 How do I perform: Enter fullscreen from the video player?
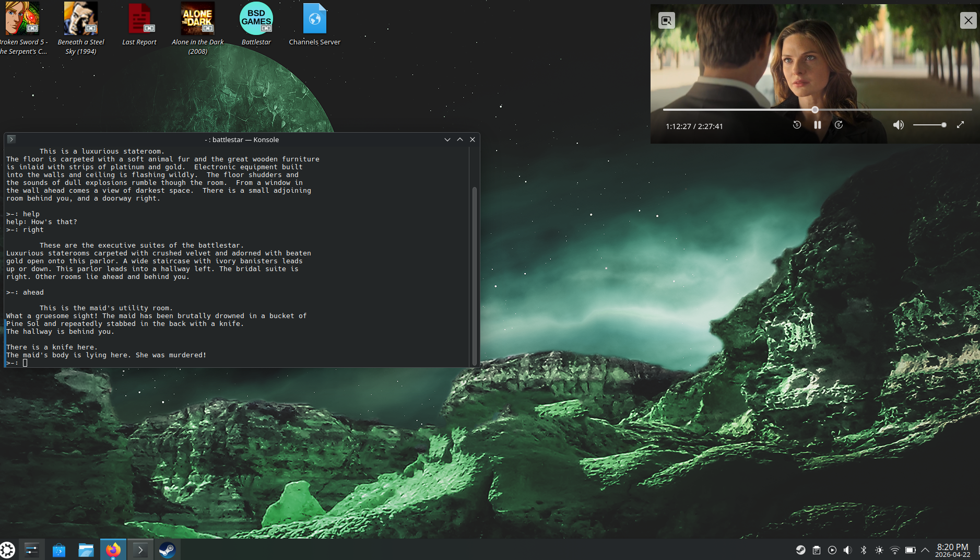point(960,125)
